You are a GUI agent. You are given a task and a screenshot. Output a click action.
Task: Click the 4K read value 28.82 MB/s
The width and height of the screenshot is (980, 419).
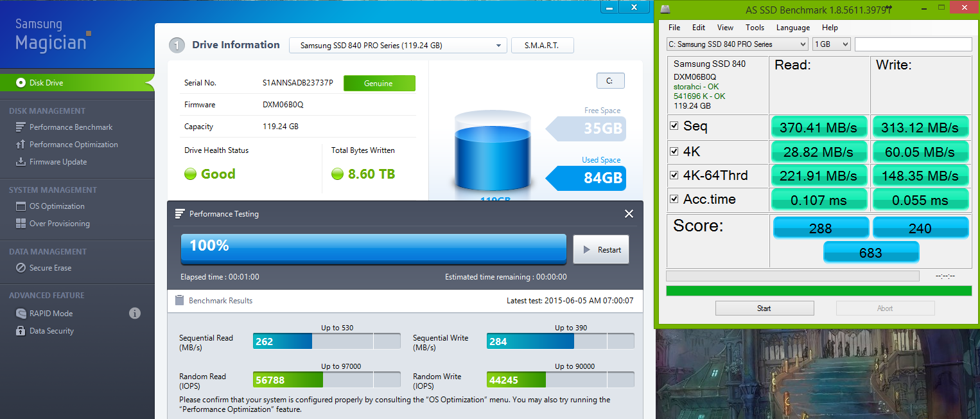(819, 152)
